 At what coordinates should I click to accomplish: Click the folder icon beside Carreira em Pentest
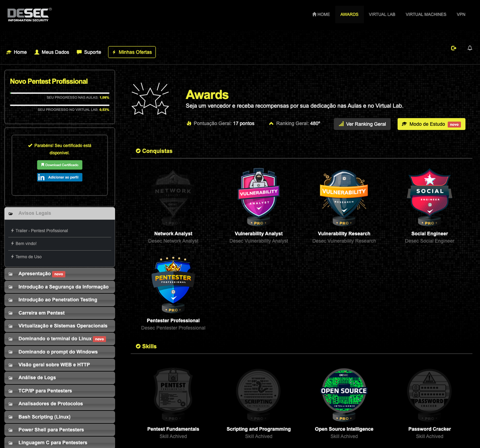click(11, 313)
